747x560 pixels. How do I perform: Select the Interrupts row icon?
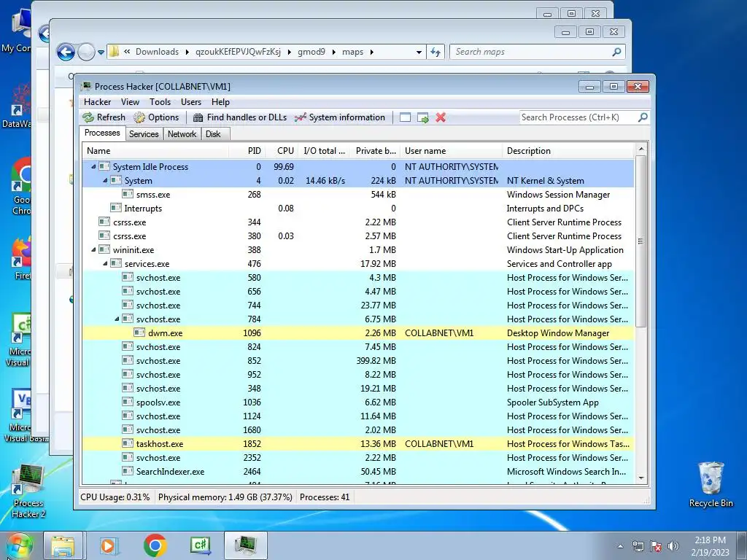(x=116, y=208)
